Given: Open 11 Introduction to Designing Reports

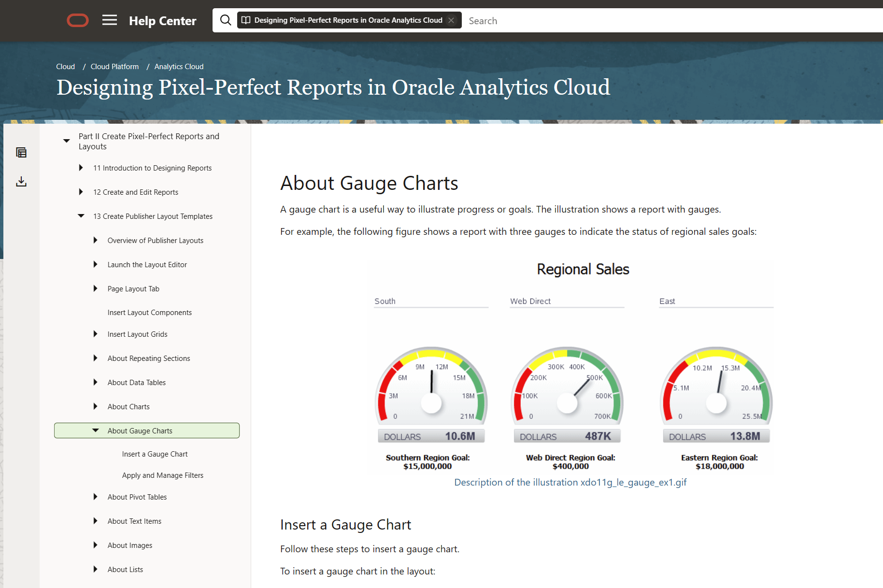Looking at the screenshot, I should point(152,168).
